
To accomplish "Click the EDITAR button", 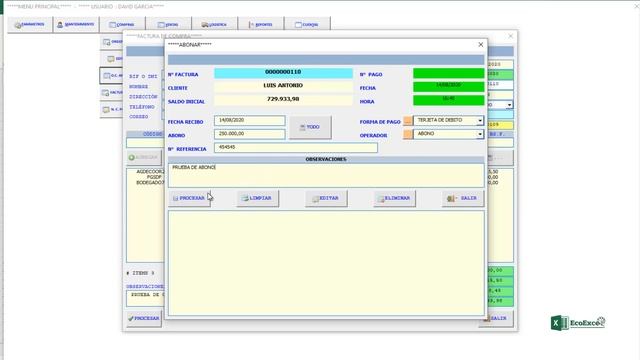I will (x=326, y=198).
